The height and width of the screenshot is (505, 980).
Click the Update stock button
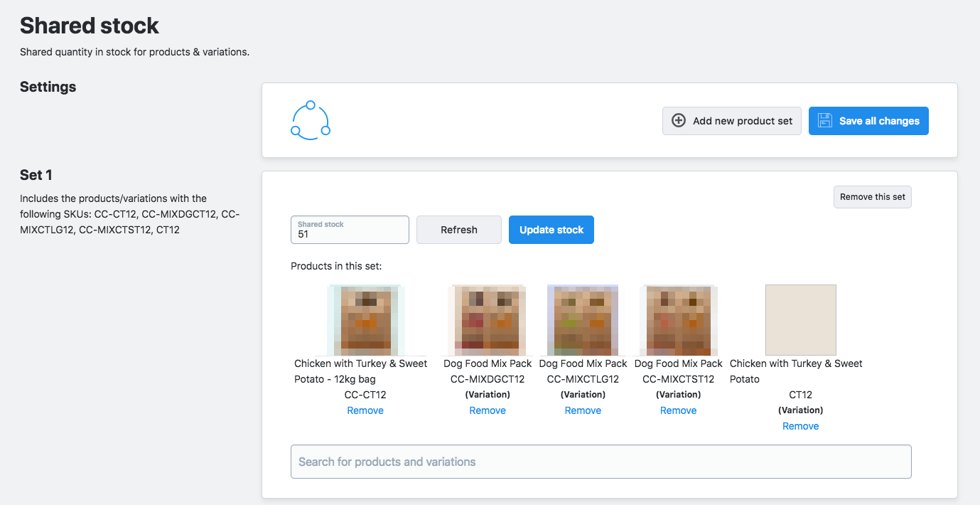(551, 230)
